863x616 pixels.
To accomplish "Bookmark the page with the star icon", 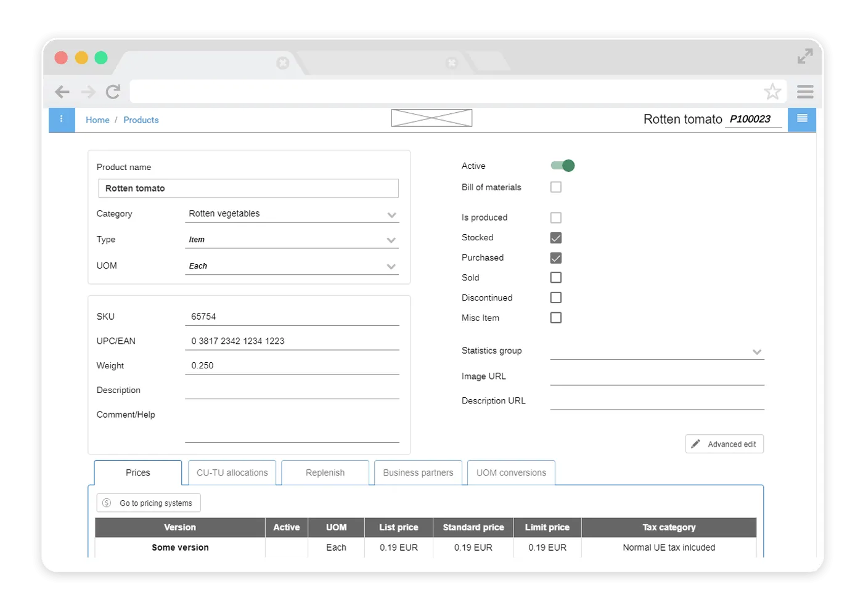I will (x=772, y=92).
